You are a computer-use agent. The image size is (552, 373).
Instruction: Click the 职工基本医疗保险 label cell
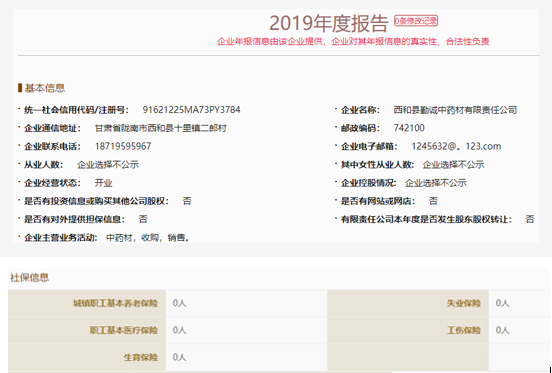coord(87,330)
